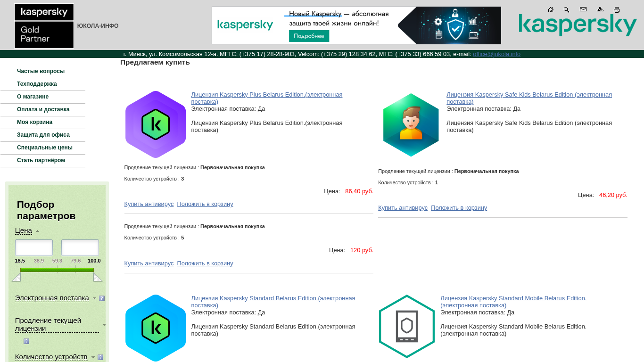Click the maximum price slider handle
Viewport: 644px width, 362px height.
[98, 277]
